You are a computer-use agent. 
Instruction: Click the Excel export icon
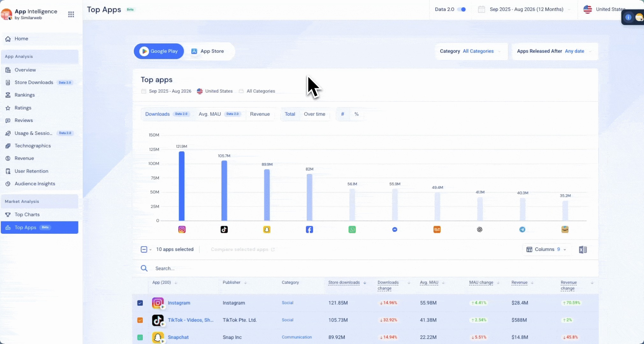point(583,250)
